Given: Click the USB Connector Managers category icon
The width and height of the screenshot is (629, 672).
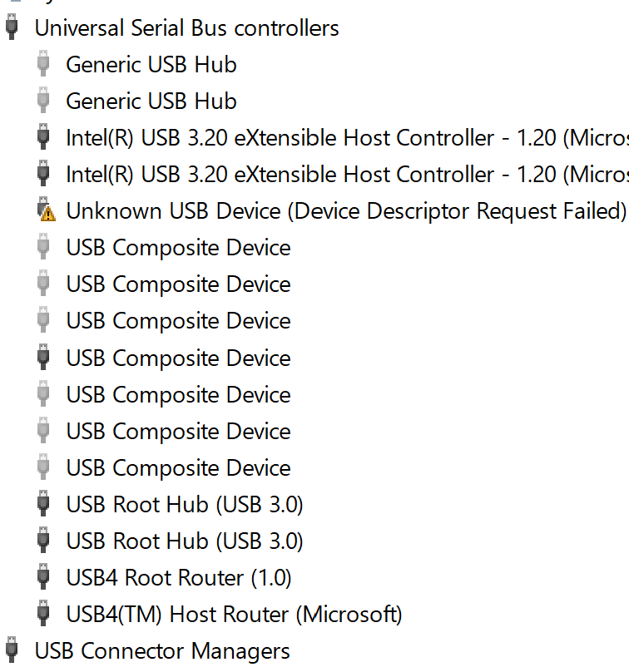Looking at the screenshot, I should 12,650.
